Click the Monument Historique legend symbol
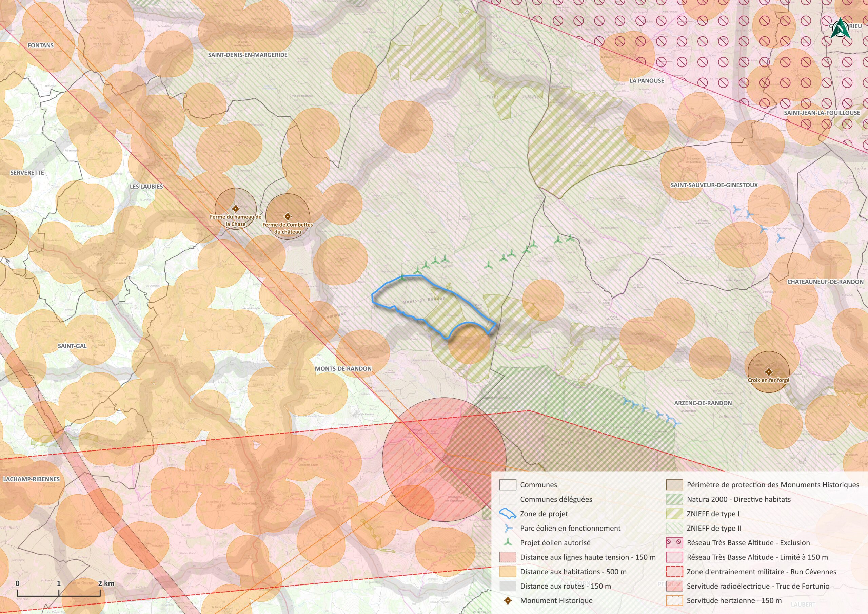This screenshot has height=614, width=868. coord(508,600)
